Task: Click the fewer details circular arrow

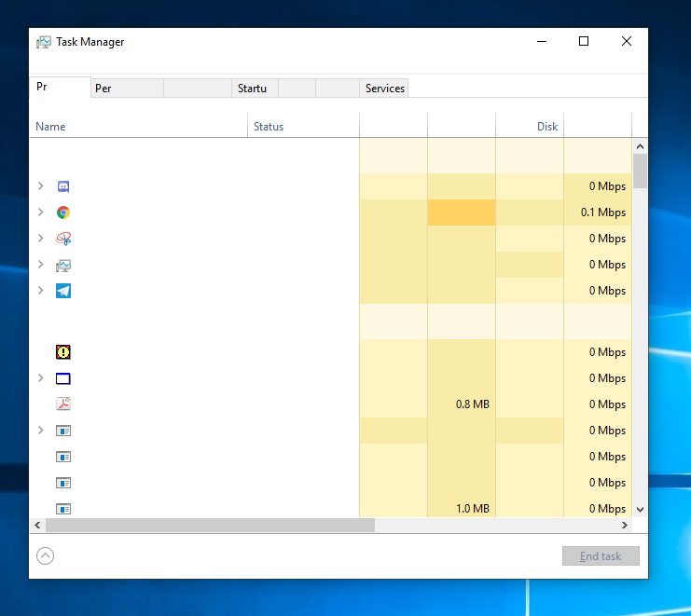Action: pyautogui.click(x=45, y=556)
